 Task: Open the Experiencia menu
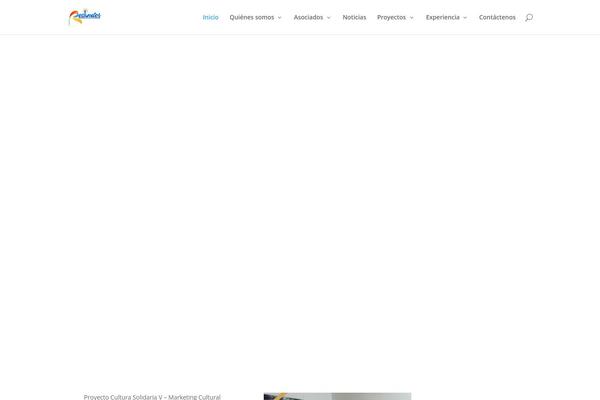443,17
